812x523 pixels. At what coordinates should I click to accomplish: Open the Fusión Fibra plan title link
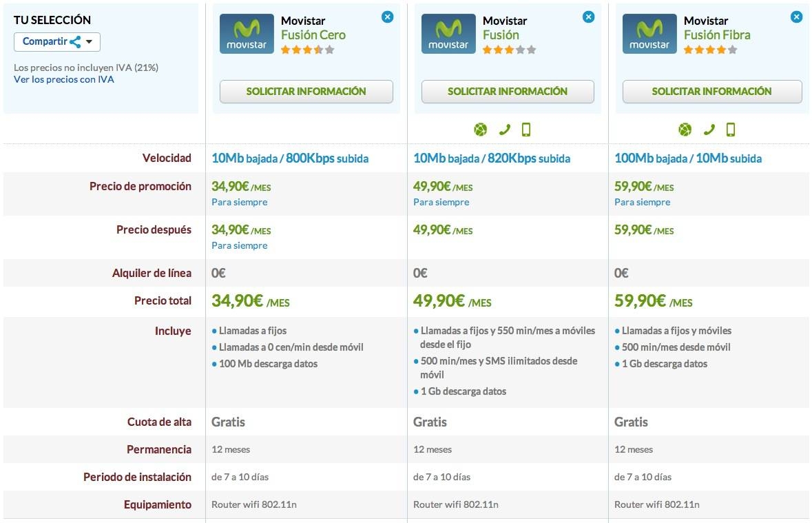click(717, 34)
